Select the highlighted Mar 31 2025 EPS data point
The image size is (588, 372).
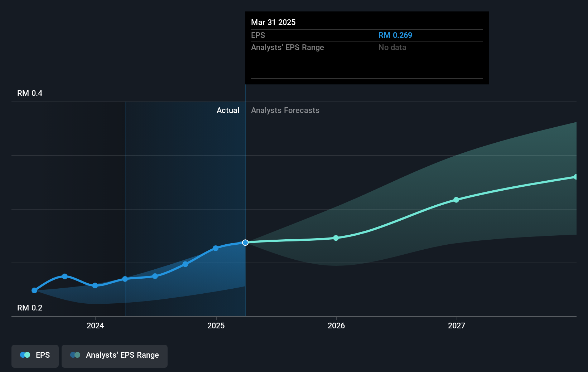coord(245,243)
